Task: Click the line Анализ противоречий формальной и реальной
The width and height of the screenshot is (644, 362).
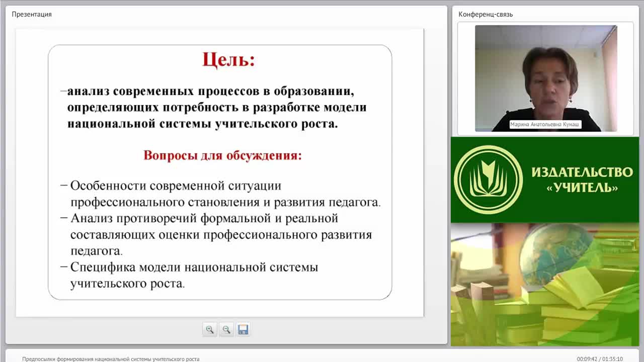Action: point(204,218)
